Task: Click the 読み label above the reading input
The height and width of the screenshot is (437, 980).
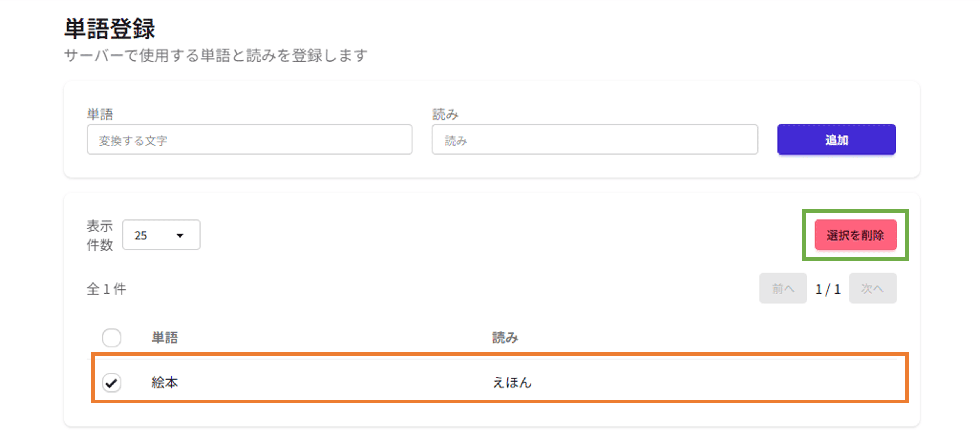Action: (445, 114)
